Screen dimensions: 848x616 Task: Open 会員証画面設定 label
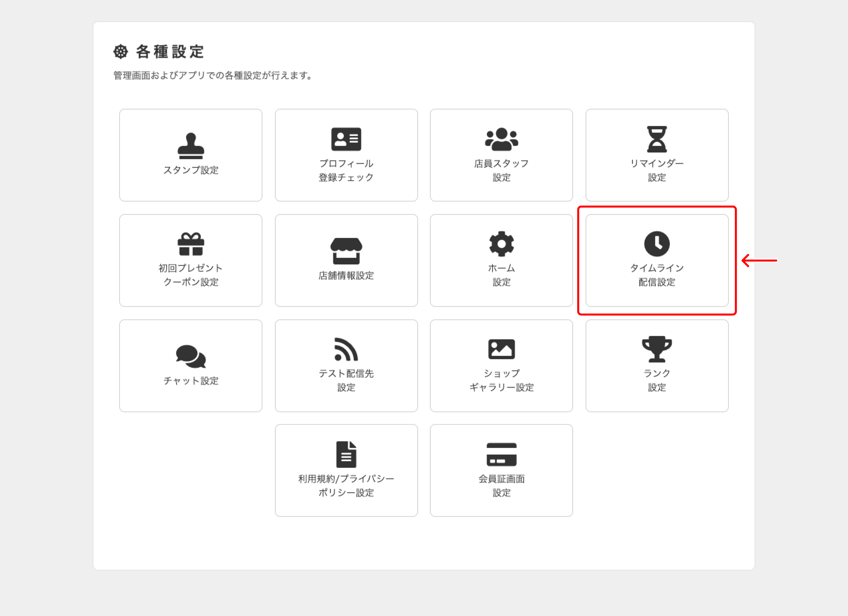point(502,486)
